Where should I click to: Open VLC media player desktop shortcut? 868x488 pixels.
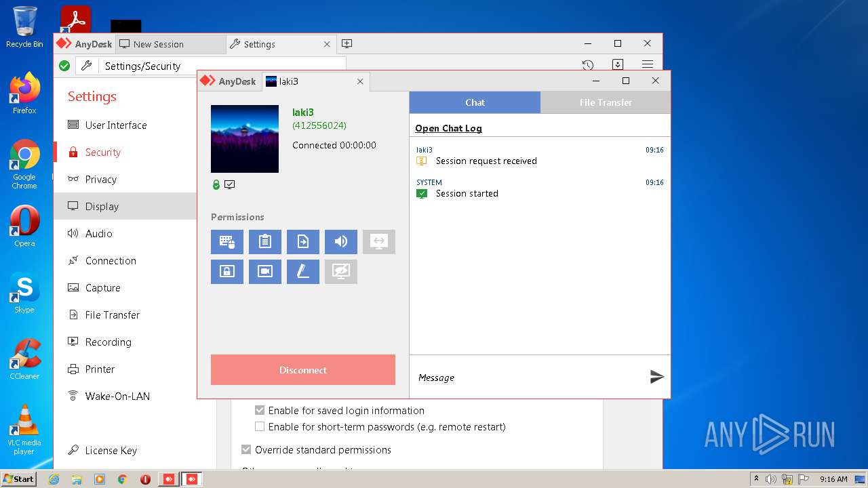[x=24, y=430]
